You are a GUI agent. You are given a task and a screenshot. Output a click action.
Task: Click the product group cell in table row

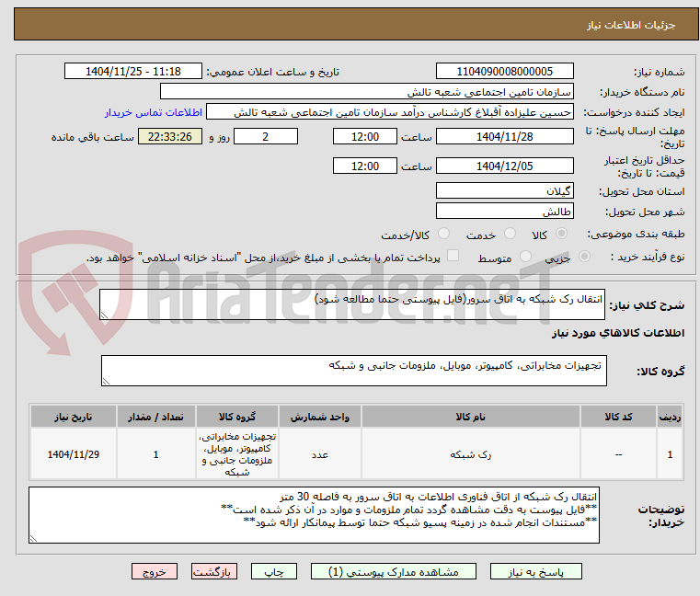[237, 454]
